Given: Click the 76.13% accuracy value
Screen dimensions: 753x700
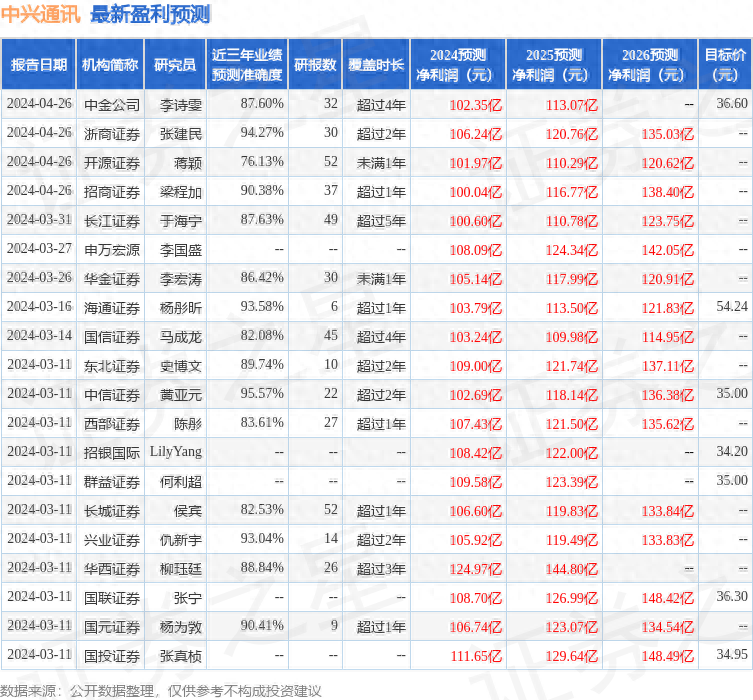Looking at the screenshot, I should 262,162.
